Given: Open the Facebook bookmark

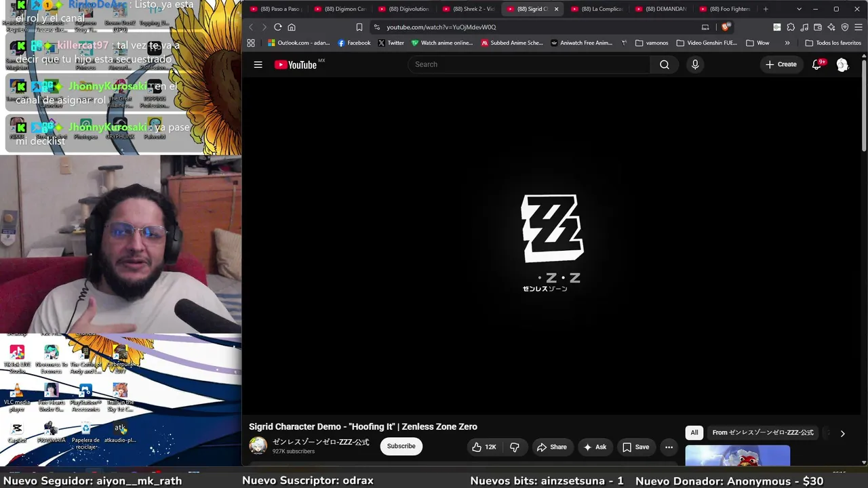Looking at the screenshot, I should pyautogui.click(x=354, y=43).
